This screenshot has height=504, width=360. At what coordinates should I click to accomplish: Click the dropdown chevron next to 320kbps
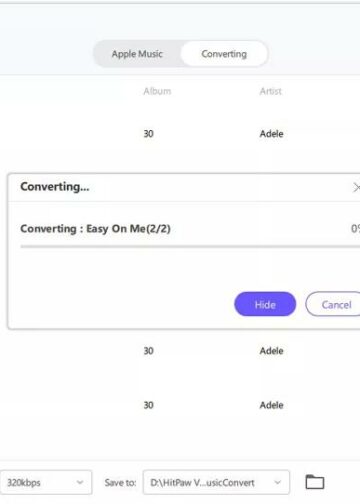tap(80, 482)
